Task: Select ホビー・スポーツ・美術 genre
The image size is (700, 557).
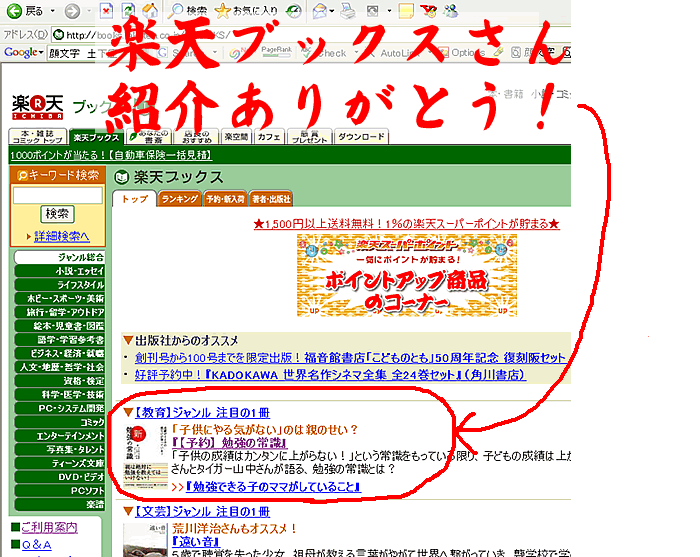Action: point(59,299)
